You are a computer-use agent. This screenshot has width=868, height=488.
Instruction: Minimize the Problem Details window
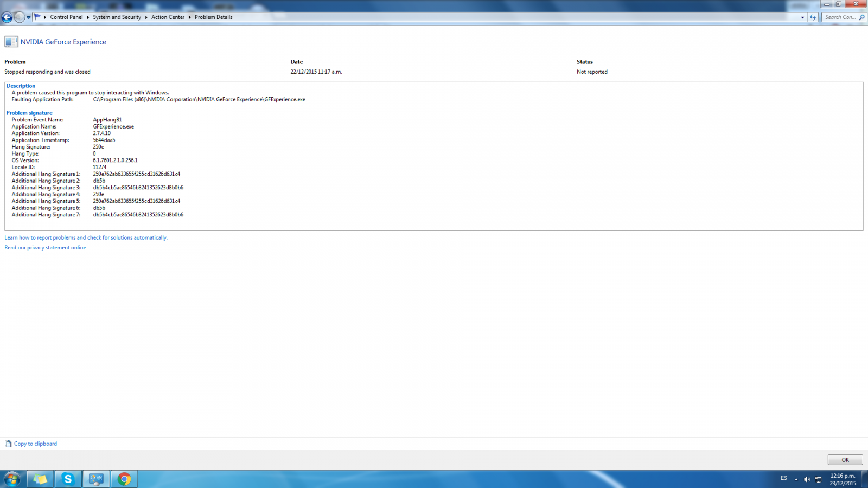click(x=826, y=4)
